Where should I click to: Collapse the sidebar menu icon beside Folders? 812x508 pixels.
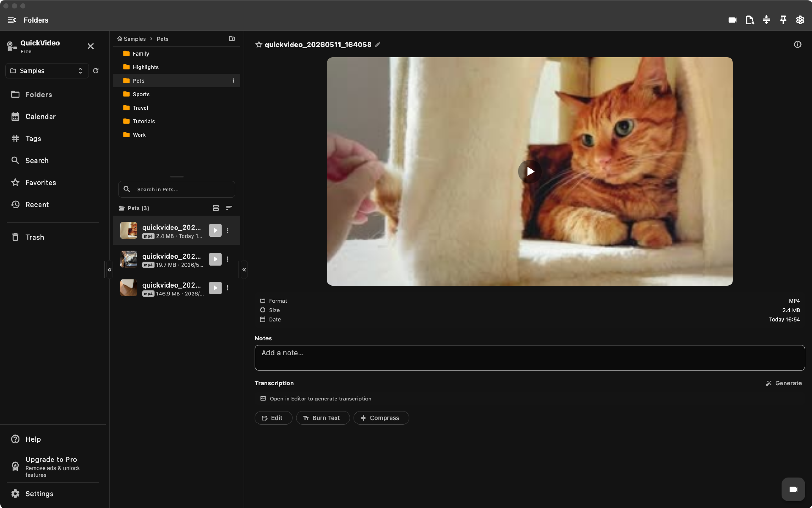[x=12, y=20]
